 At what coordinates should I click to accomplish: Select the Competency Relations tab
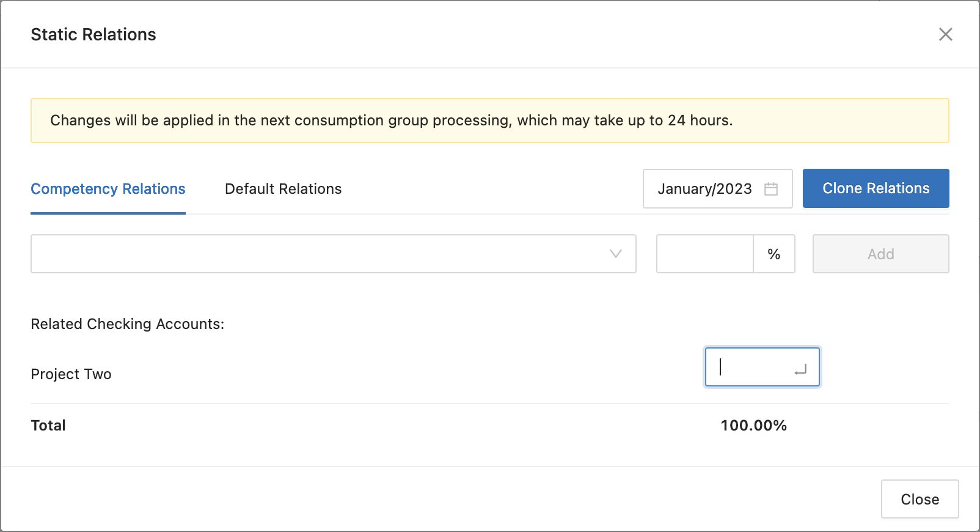(x=108, y=189)
